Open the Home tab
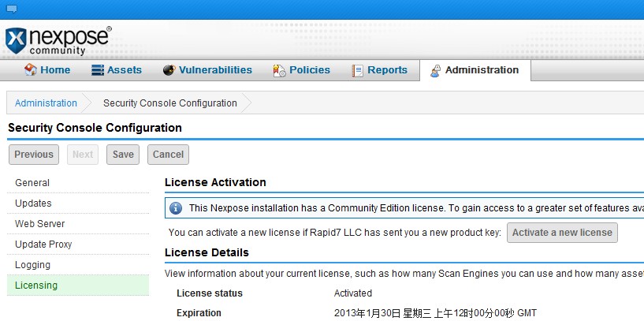 click(x=47, y=70)
